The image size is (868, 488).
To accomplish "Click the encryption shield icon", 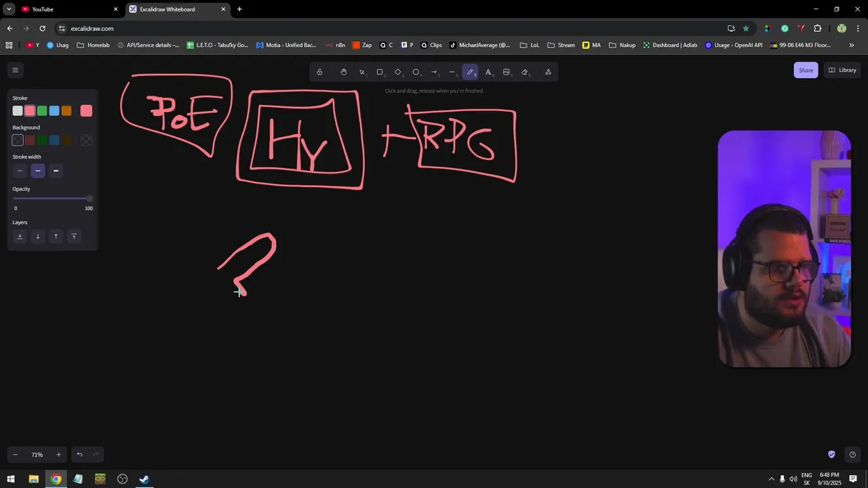I will [831, 454].
